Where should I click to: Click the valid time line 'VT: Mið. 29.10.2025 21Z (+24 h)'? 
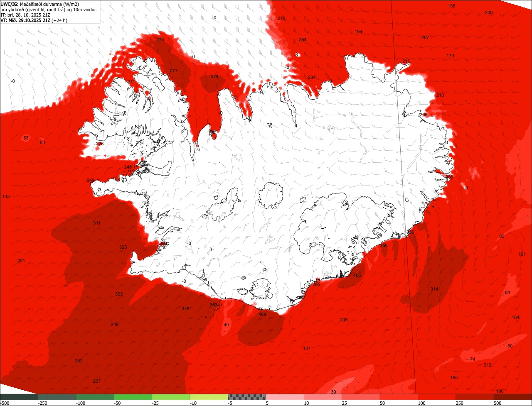(34, 20)
